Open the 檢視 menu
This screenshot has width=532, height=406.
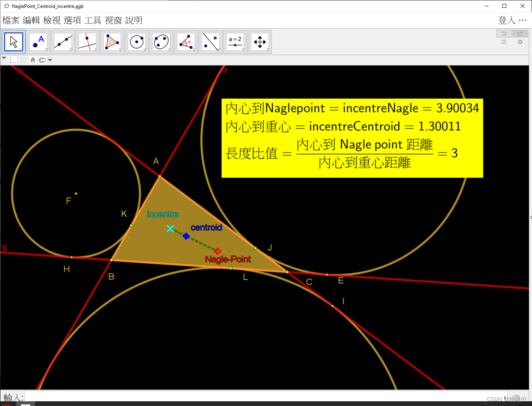click(52, 20)
